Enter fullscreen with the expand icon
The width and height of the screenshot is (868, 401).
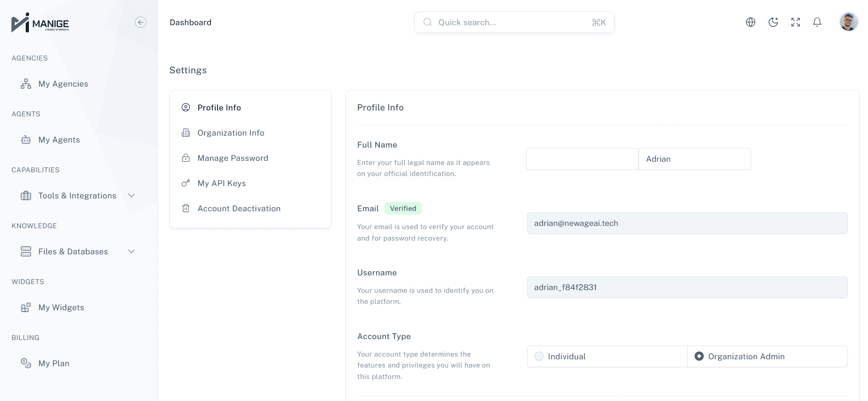(x=796, y=22)
